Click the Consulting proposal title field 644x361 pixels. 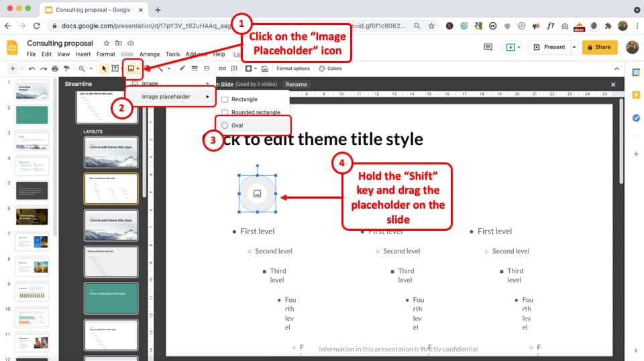coord(60,43)
